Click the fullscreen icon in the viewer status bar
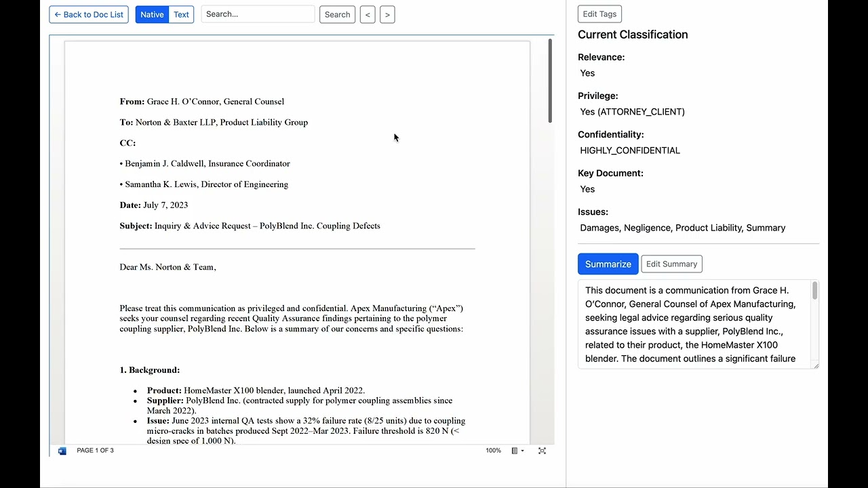The image size is (868, 488). (542, 451)
